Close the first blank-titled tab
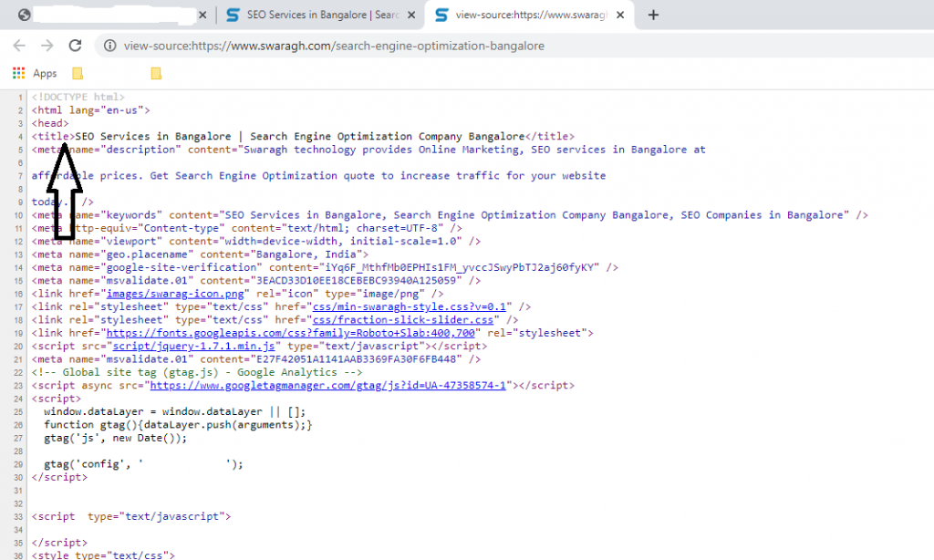Screen dimensions: 934x560 202,15
